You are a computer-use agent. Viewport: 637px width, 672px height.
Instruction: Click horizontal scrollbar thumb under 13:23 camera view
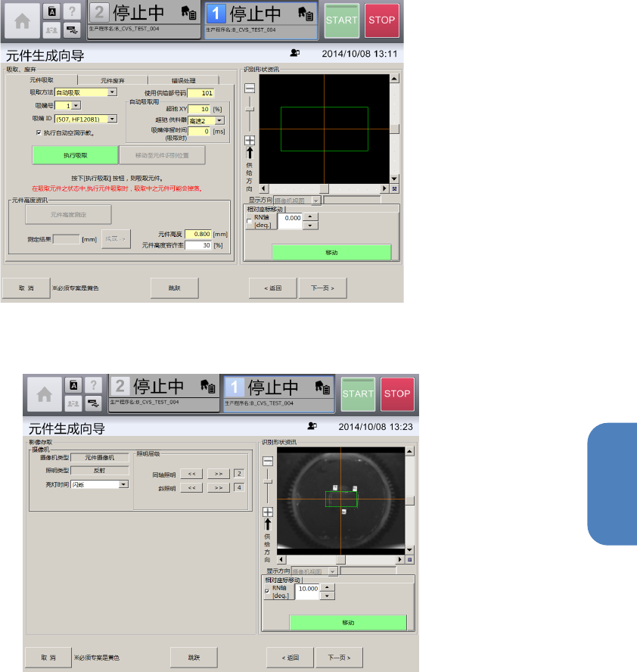click(340, 560)
